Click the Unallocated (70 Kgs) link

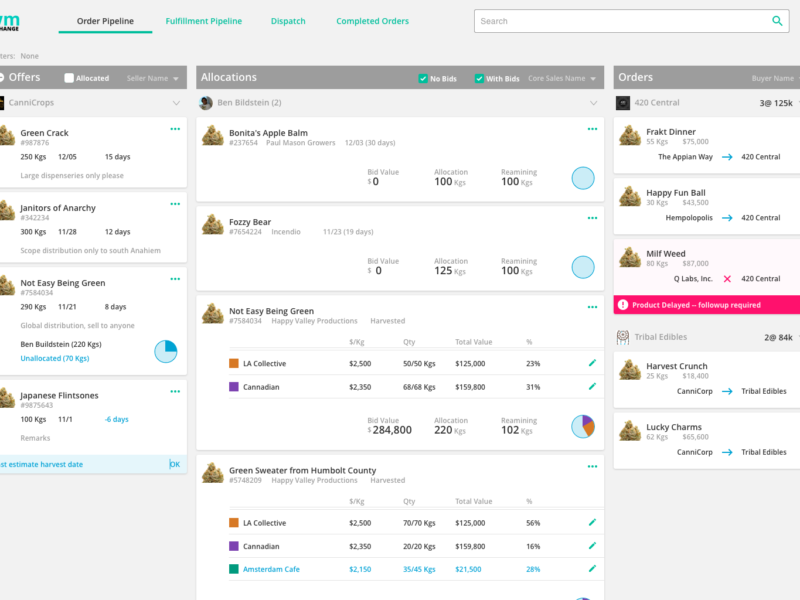[x=55, y=358]
